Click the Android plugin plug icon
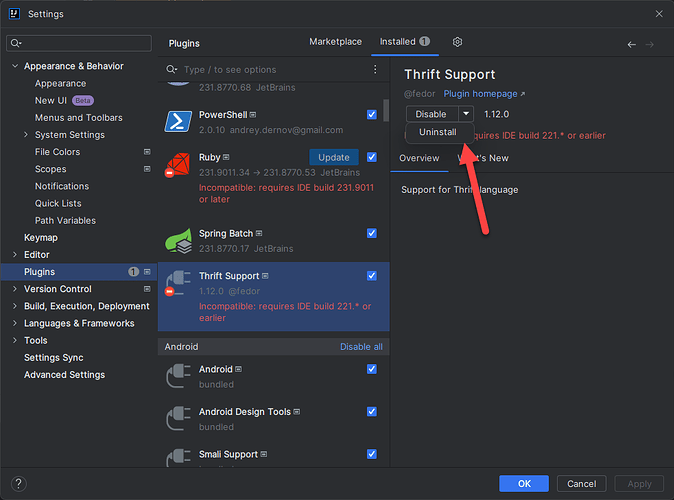 [178, 376]
